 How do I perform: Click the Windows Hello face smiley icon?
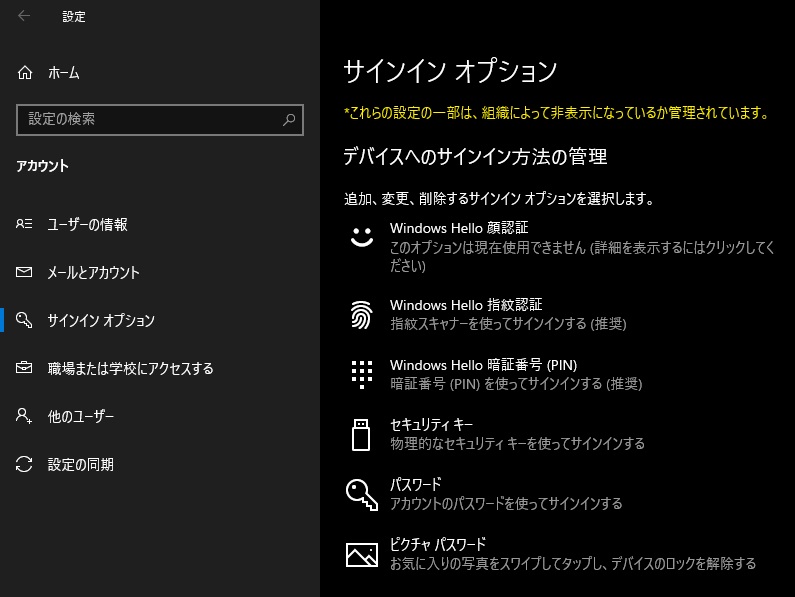pos(362,236)
